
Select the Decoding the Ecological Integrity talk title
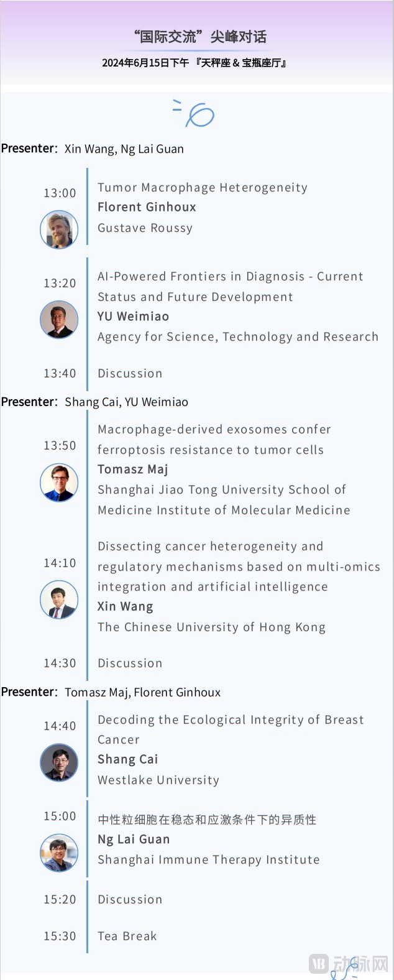coord(231,729)
